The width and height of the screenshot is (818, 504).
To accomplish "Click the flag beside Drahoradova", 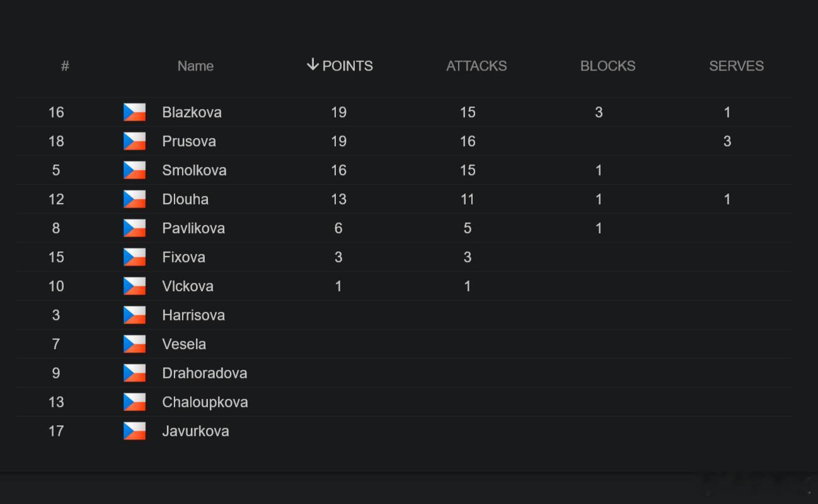I will [x=134, y=373].
